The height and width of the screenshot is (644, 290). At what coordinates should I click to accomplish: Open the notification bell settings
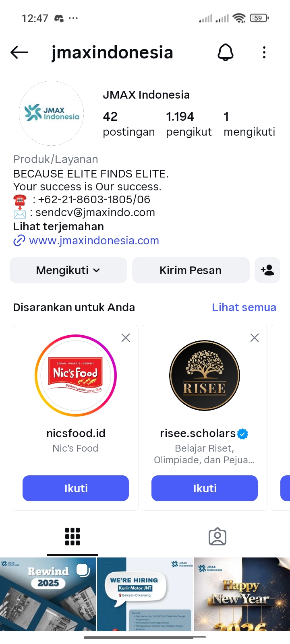226,52
